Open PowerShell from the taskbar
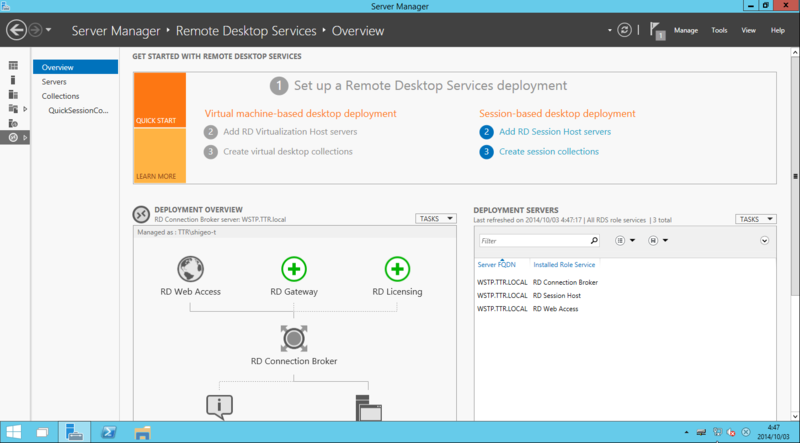800x443 pixels. pyautogui.click(x=108, y=432)
